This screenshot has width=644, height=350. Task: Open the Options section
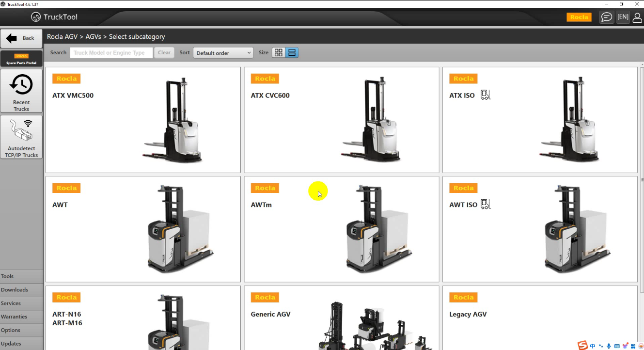pyautogui.click(x=21, y=330)
